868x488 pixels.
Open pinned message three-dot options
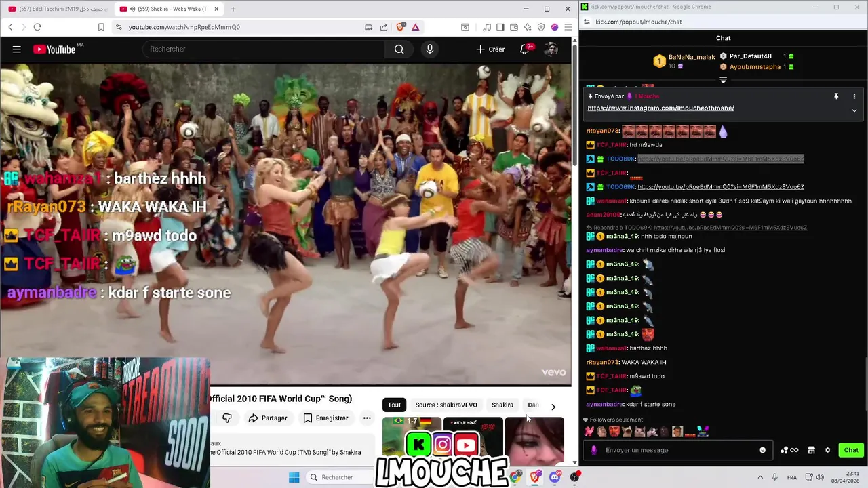(854, 96)
